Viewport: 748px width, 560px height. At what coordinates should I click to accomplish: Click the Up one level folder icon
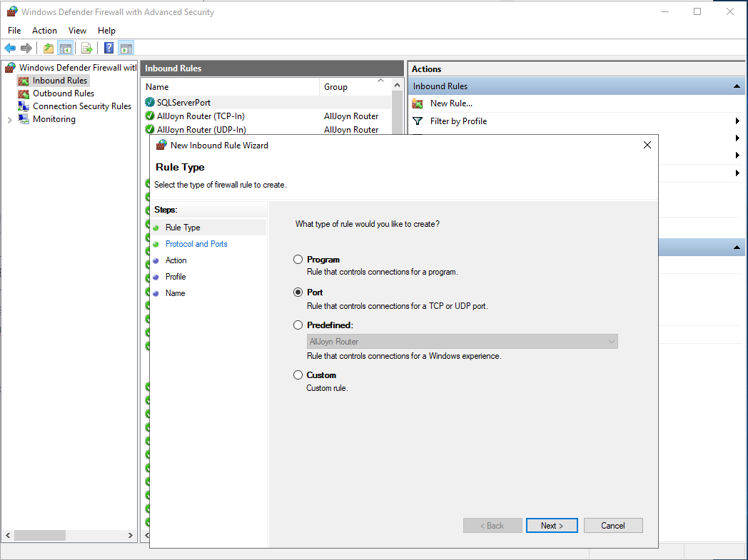coord(49,48)
